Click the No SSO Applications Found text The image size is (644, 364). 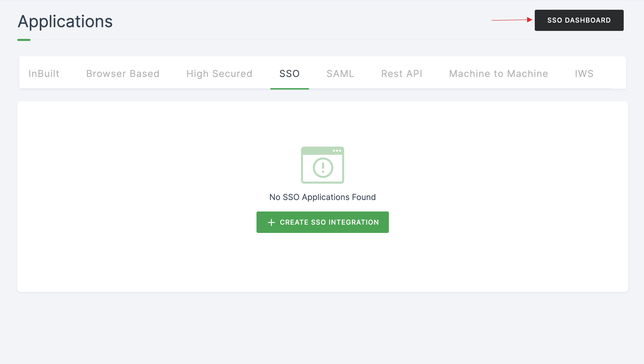[x=323, y=197]
